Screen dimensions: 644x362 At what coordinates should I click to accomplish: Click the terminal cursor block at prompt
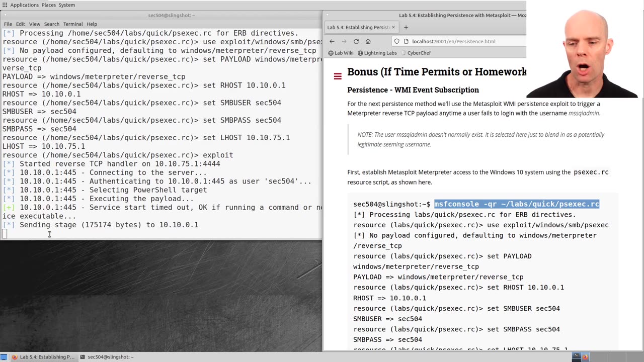coord(5,233)
